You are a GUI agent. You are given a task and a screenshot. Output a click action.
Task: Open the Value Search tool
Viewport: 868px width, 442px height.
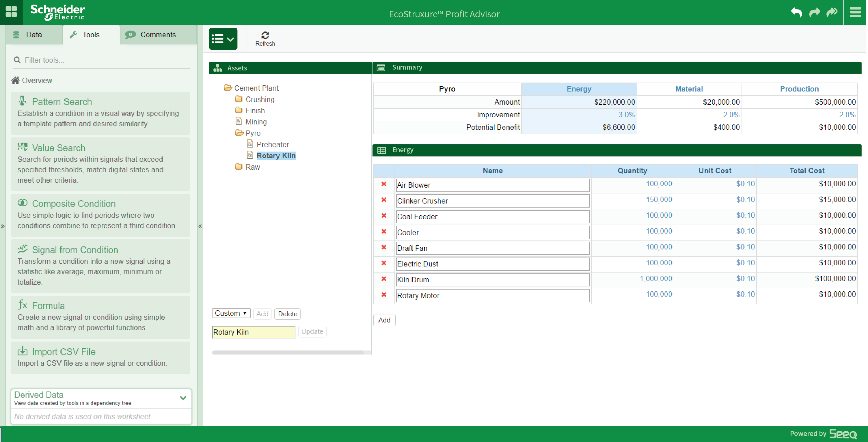(100, 164)
